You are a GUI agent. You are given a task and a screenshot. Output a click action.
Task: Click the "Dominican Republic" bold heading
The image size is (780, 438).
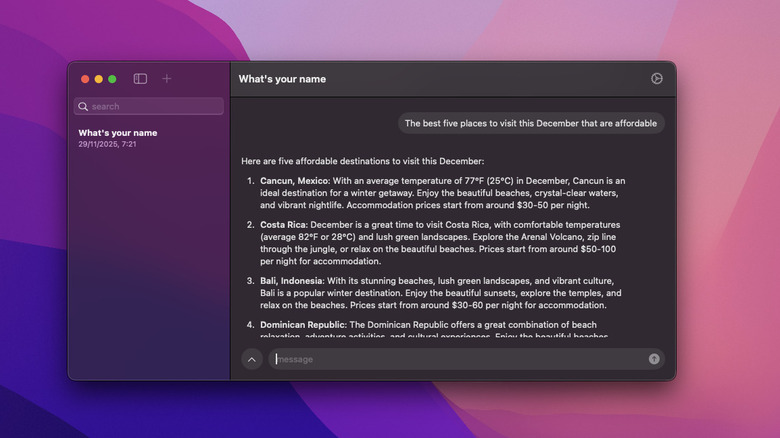[x=302, y=325]
